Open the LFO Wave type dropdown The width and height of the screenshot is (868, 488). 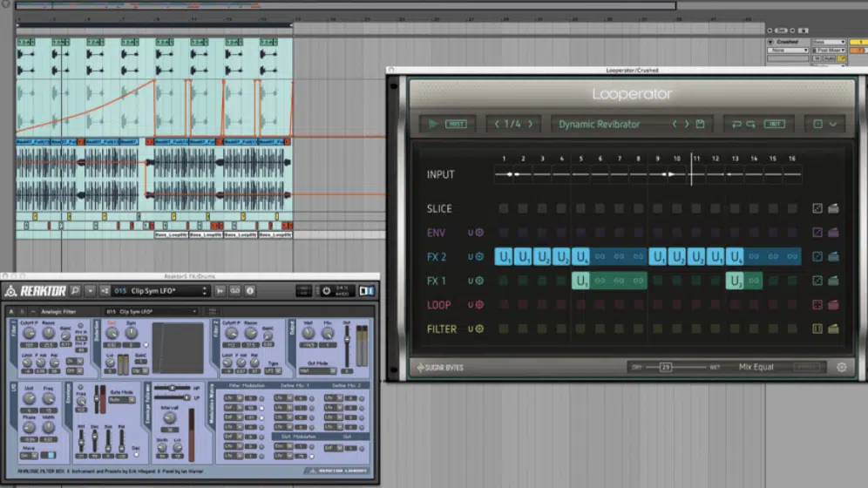click(x=29, y=456)
